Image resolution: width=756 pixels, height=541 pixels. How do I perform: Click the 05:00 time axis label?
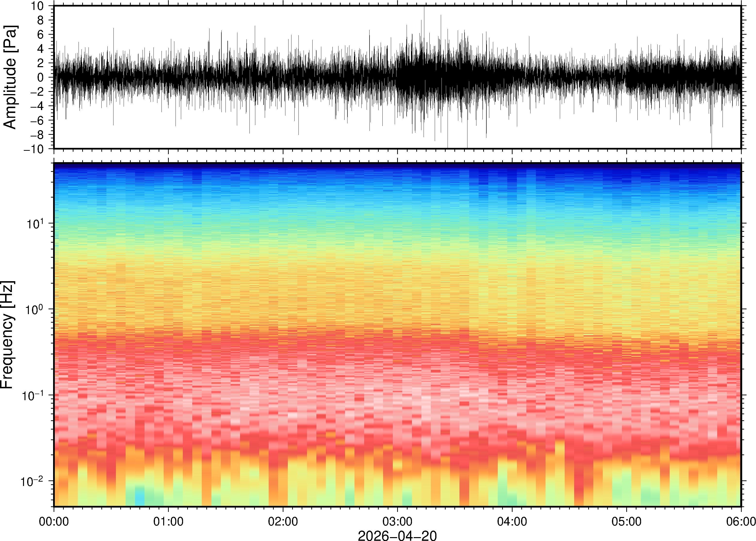tap(626, 521)
